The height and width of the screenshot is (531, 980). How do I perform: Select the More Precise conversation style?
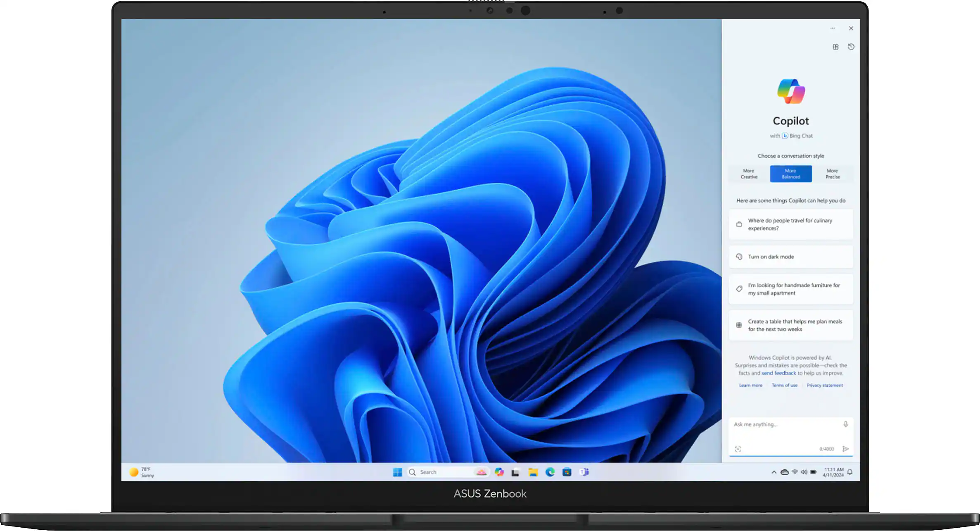[833, 174]
